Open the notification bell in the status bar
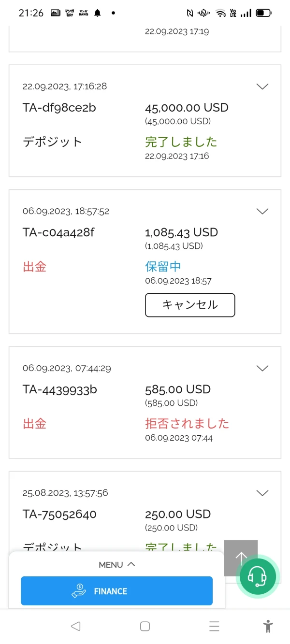This screenshot has width=290, height=644. [x=97, y=13]
